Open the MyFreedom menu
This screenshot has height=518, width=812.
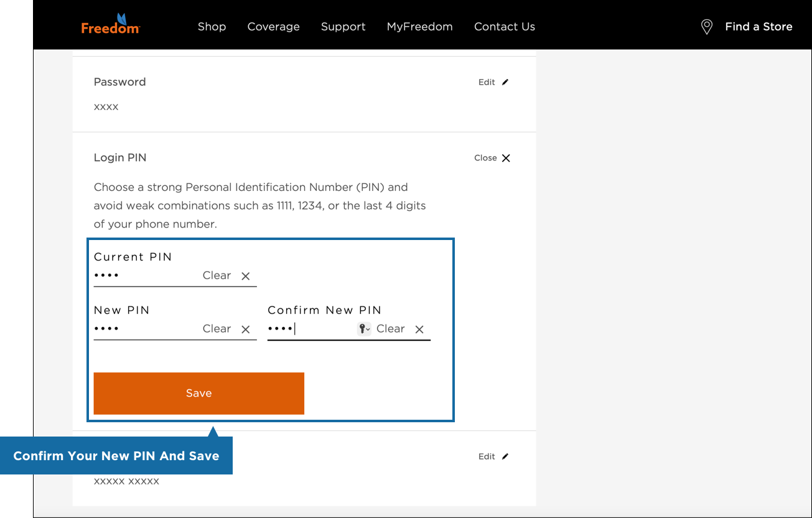(x=419, y=27)
